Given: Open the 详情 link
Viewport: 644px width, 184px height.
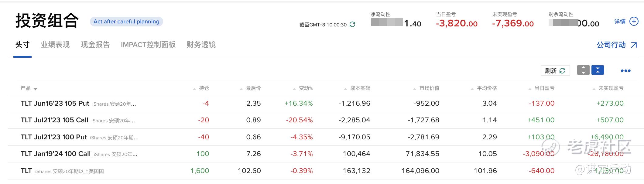Looking at the screenshot, I should point(620,22).
